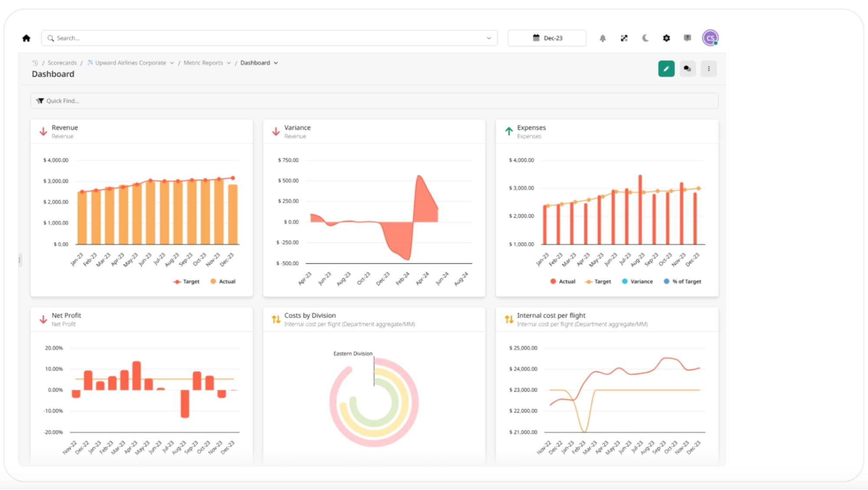Open the notifications bell
The width and height of the screenshot is (868, 490).
coord(603,38)
